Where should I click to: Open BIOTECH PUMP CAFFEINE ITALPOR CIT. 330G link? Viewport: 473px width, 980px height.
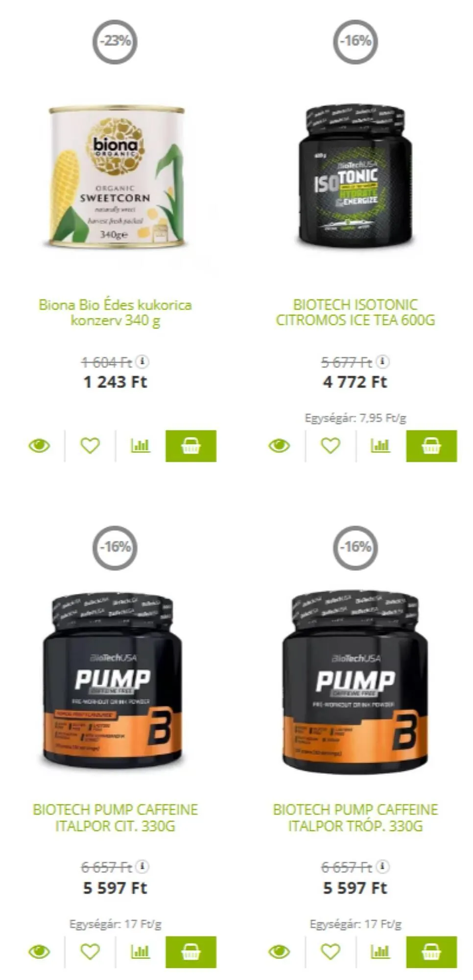[x=115, y=818]
